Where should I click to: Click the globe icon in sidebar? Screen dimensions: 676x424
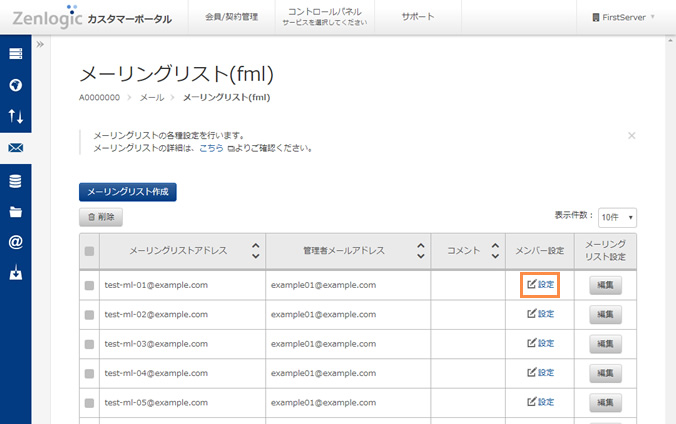16,85
